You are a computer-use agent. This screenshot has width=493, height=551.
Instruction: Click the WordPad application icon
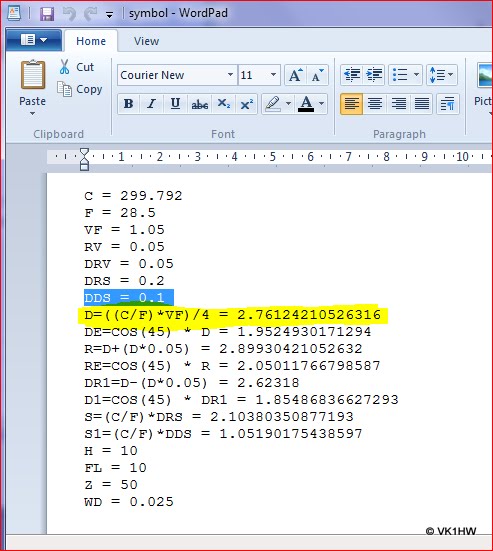[x=14, y=13]
